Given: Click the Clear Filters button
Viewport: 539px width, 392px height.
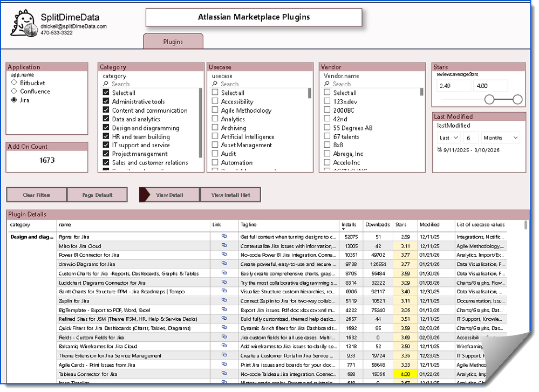Looking at the screenshot, I should pos(37,195).
